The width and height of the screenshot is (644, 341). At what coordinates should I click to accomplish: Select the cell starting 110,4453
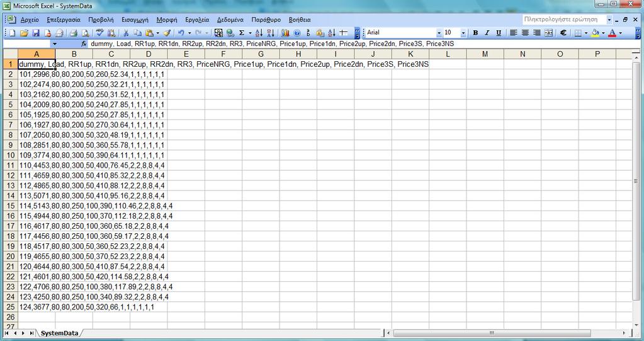[37, 165]
